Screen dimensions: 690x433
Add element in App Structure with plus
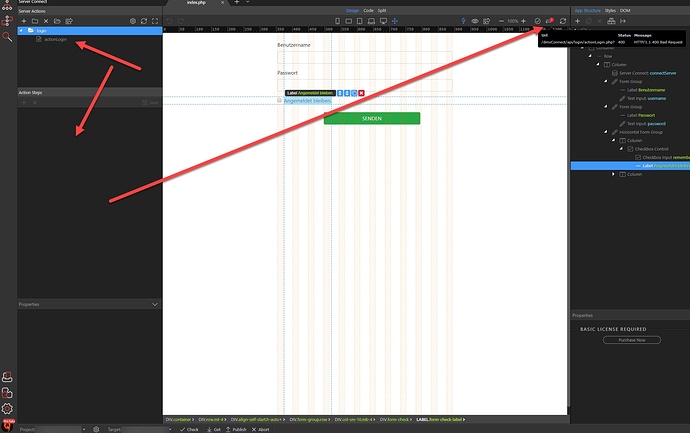pyautogui.click(x=577, y=21)
